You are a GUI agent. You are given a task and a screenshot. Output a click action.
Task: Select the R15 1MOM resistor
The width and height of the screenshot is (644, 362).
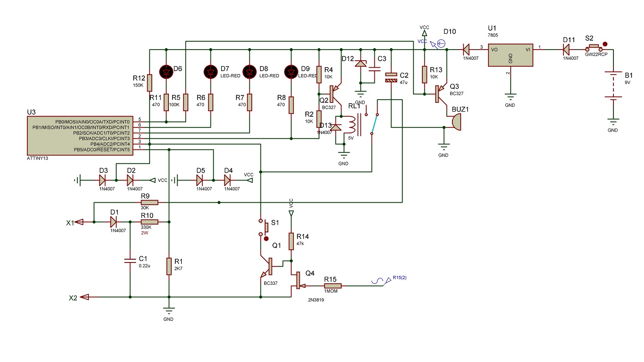tap(333, 286)
